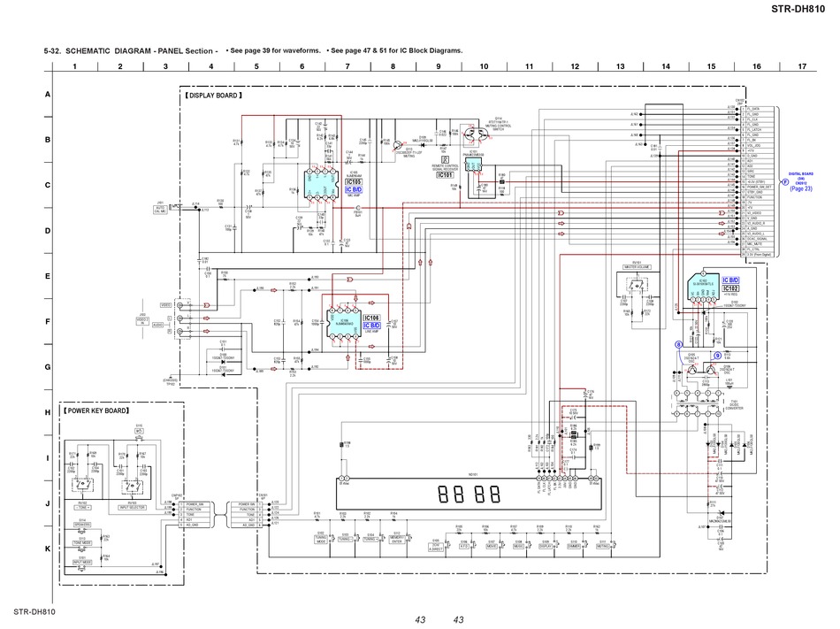This screenshot has height=629, width=840.
Task: Click the TONE MODE switch label
Action: [x=82, y=543]
